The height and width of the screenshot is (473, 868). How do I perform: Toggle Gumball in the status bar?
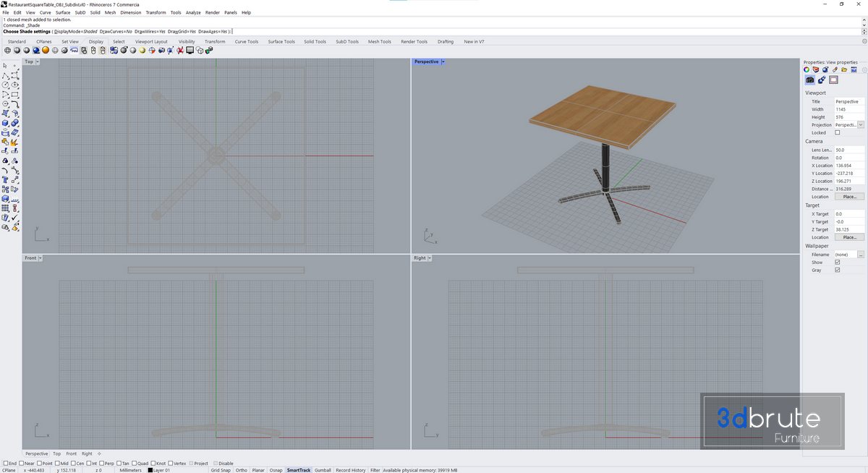pos(323,470)
